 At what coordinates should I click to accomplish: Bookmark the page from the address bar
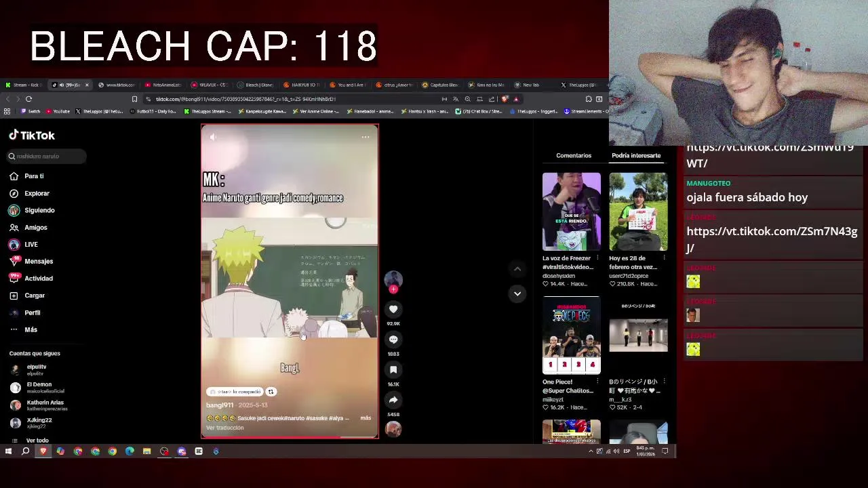pyautogui.click(x=134, y=99)
